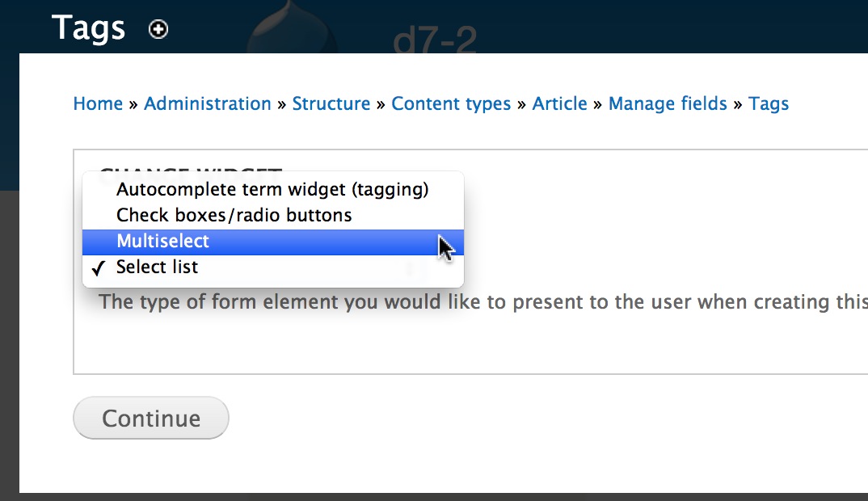This screenshot has width=868, height=501.
Task: Click the Tags breadcrumb link
Action: (769, 104)
